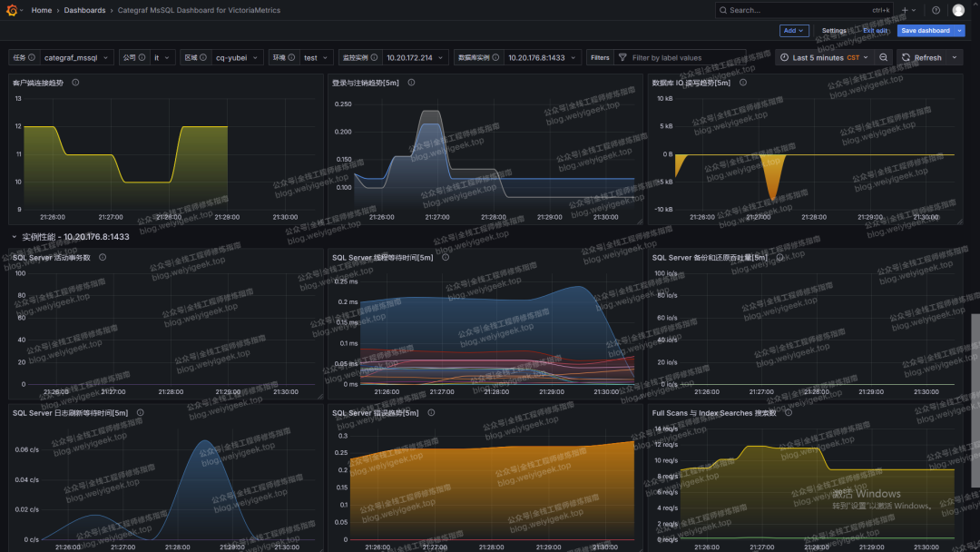
Task: Click info icon next to 环境 label
Action: pyautogui.click(x=291, y=57)
